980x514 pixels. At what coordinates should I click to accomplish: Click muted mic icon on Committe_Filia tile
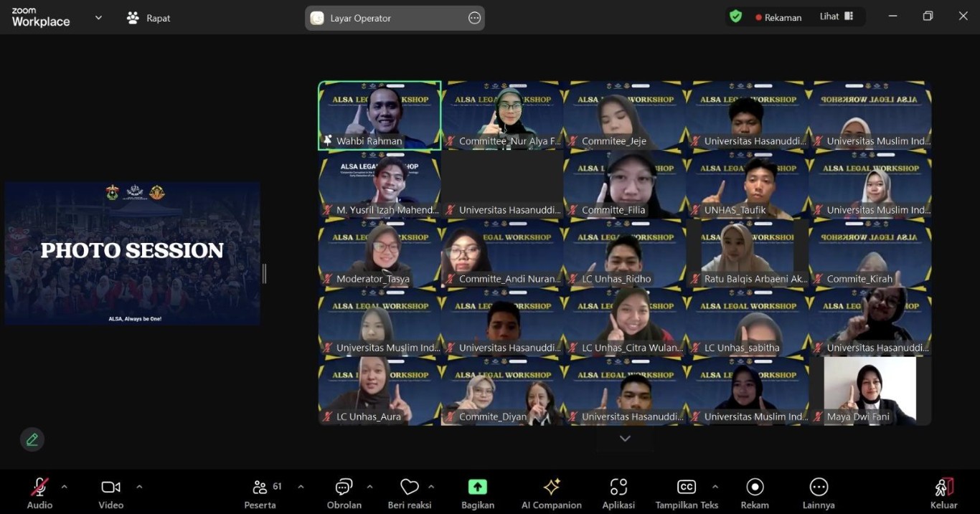coord(573,210)
